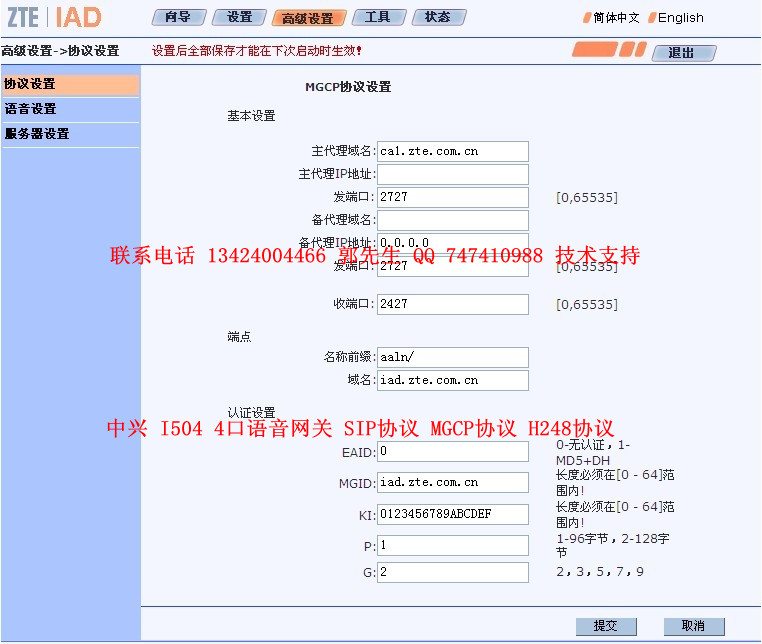Click the MGCP协议设置 heading
Viewport: 762px width, 644px height.
point(348,87)
